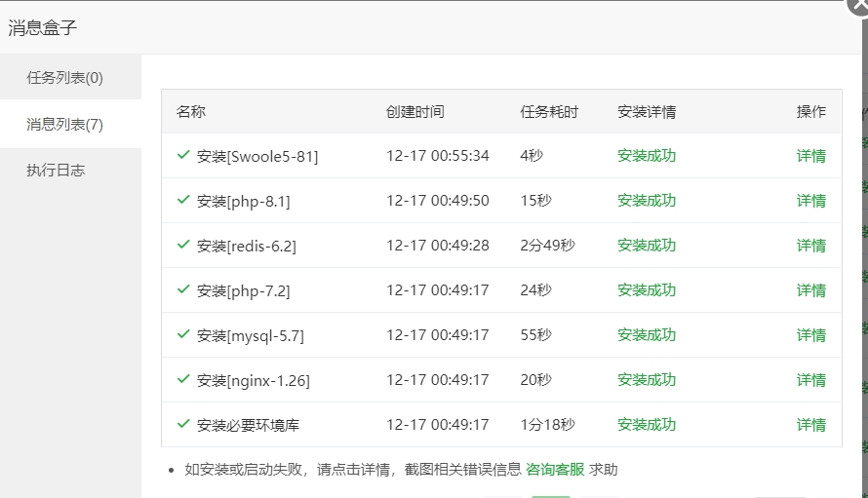The image size is (868, 498).
Task: Click 安装成功 status for nginx-1.26
Action: coord(647,380)
